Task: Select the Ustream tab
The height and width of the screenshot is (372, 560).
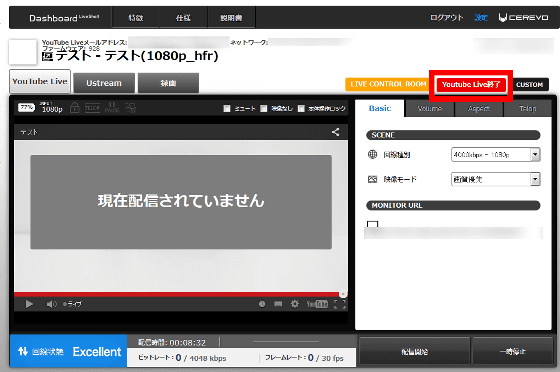Action: (x=104, y=83)
